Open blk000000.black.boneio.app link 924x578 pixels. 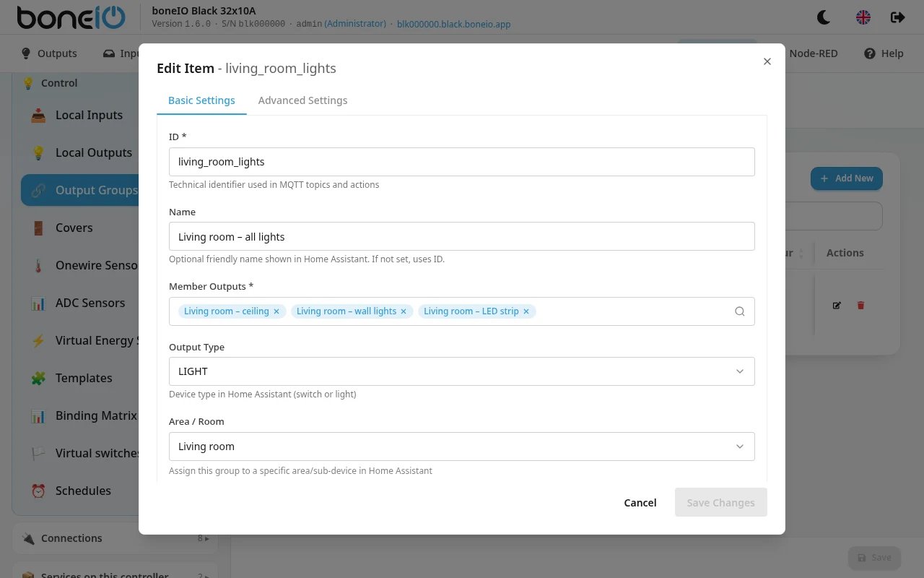point(453,24)
